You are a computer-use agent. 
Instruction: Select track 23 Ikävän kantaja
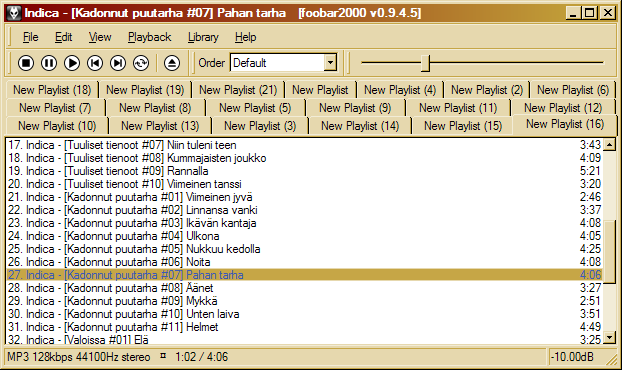click(x=305, y=223)
